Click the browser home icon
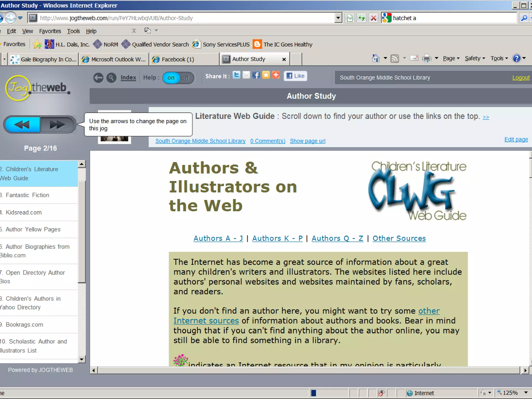 (x=376, y=58)
